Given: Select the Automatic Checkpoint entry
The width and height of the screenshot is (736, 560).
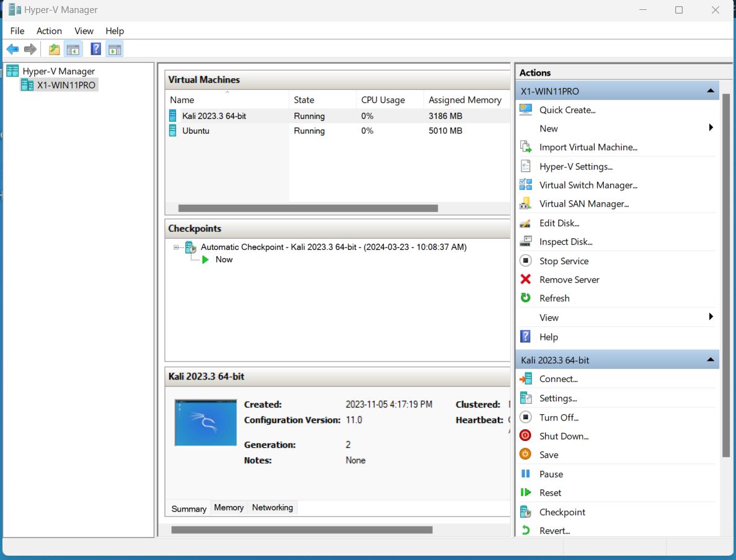Looking at the screenshot, I should (334, 247).
